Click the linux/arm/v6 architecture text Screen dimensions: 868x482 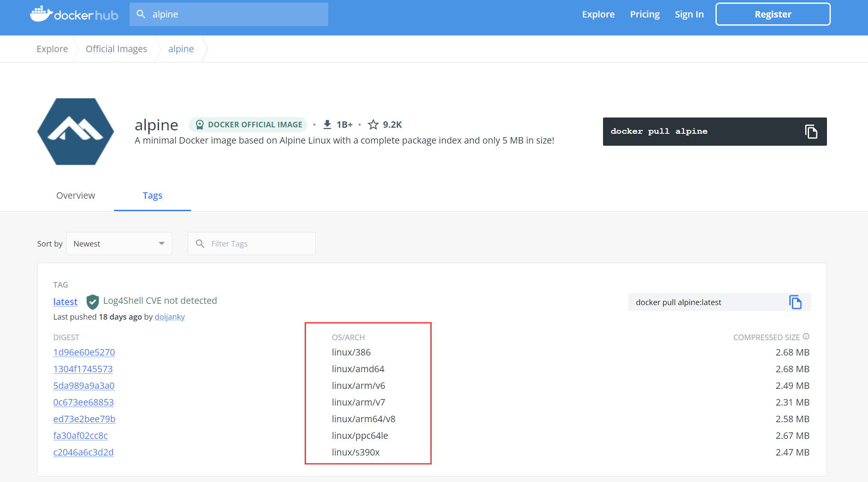tap(359, 385)
